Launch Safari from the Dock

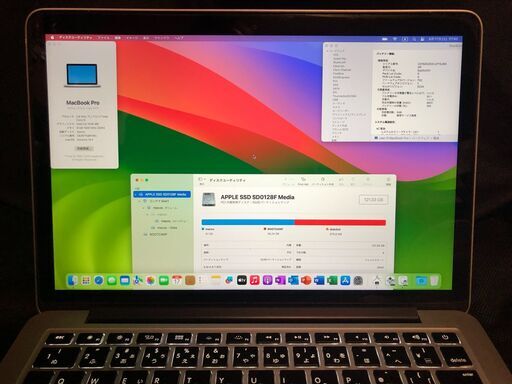point(99,281)
